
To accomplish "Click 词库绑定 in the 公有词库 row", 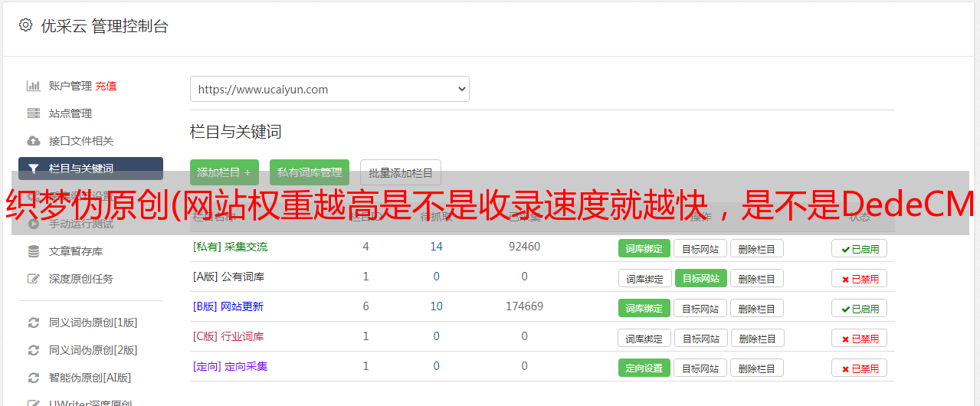I will pyautogui.click(x=644, y=278).
